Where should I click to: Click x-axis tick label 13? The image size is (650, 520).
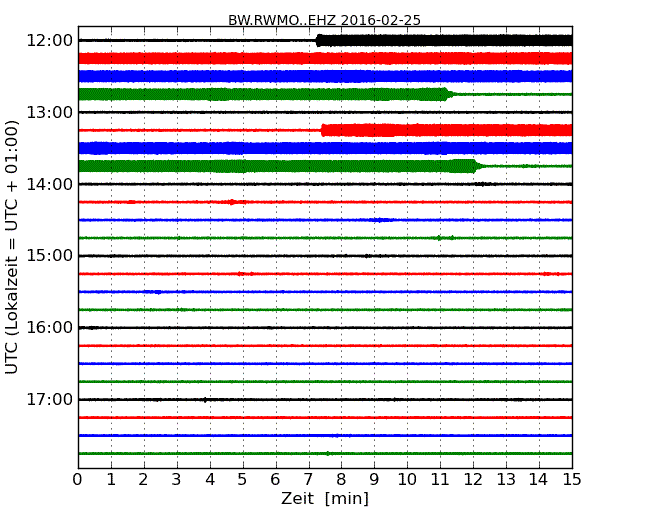pyautogui.click(x=506, y=480)
